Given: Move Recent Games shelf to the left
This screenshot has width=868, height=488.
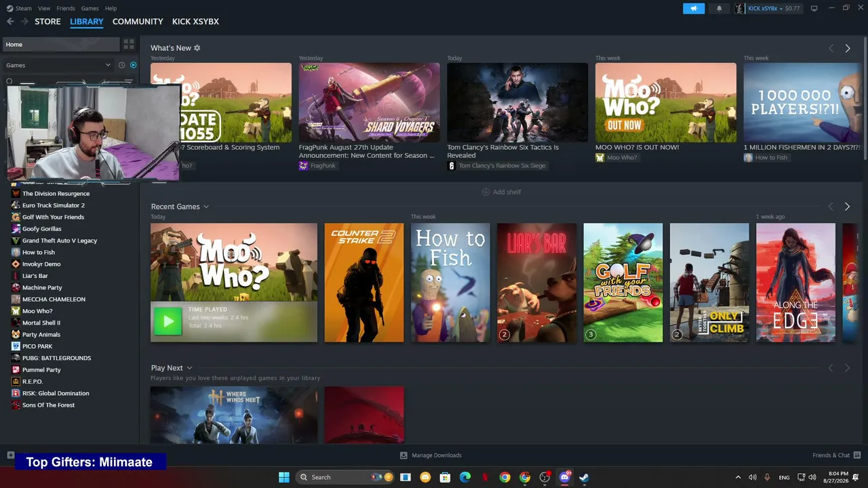Looking at the screenshot, I should [831, 206].
